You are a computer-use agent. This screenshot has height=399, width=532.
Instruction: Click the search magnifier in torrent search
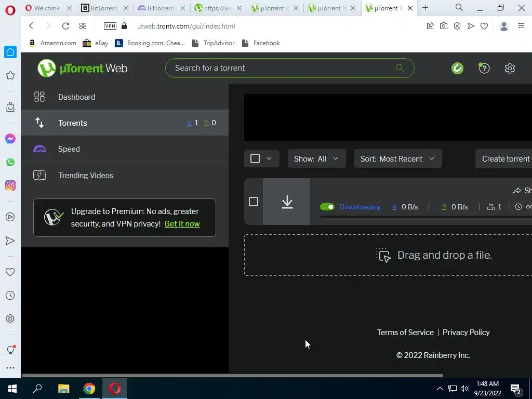[x=400, y=68]
